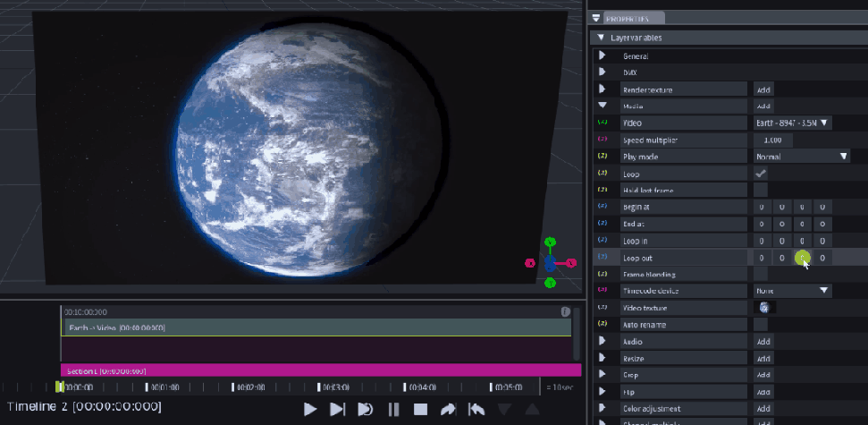Click Add next to Color adjustment

[763, 409]
